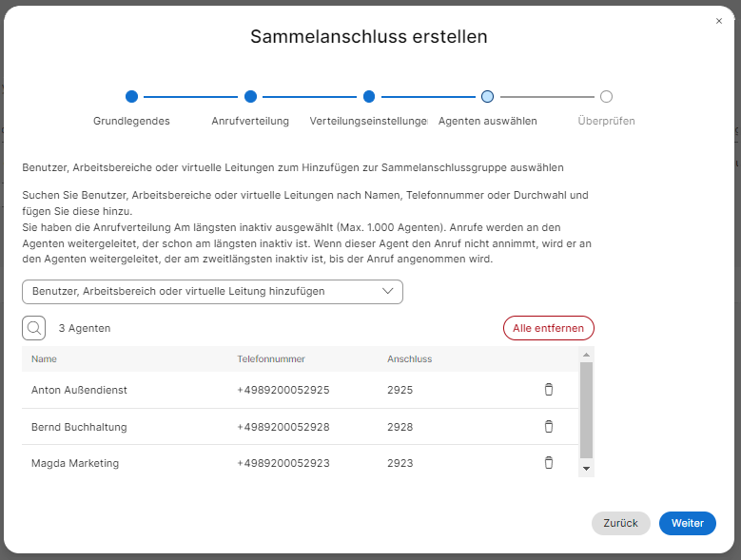
Task: Remove Bernd Buchhaltung using trash icon
Action: [548, 427]
